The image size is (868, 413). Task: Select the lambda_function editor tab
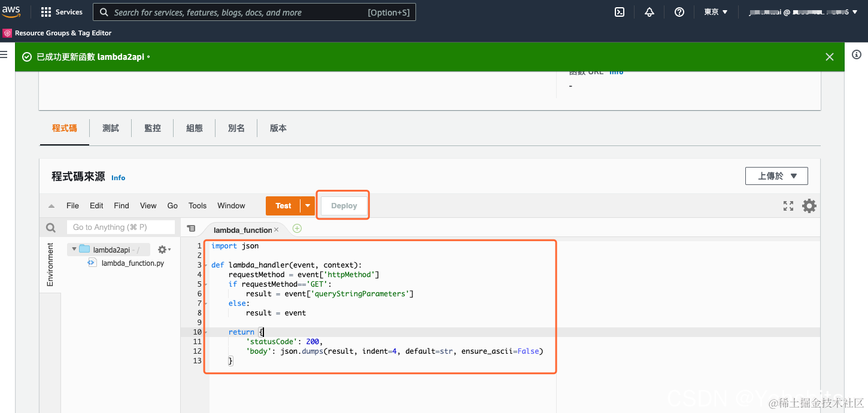point(242,230)
